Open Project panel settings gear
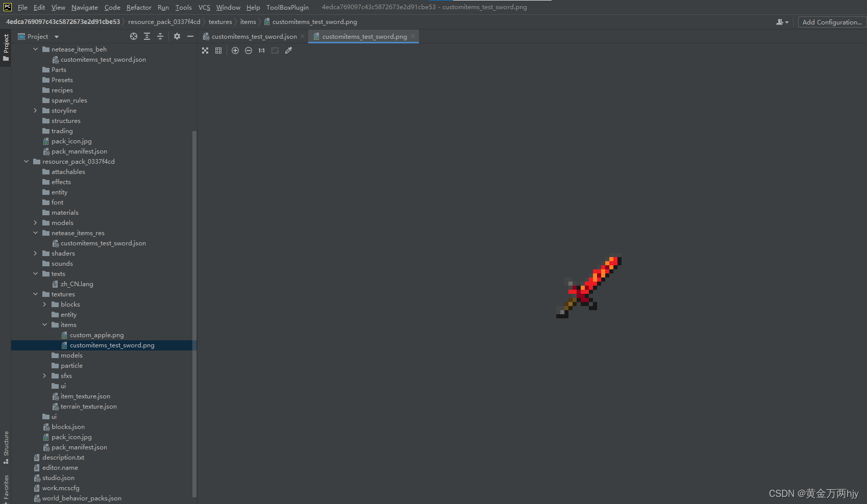This screenshot has height=504, width=867. tap(177, 36)
